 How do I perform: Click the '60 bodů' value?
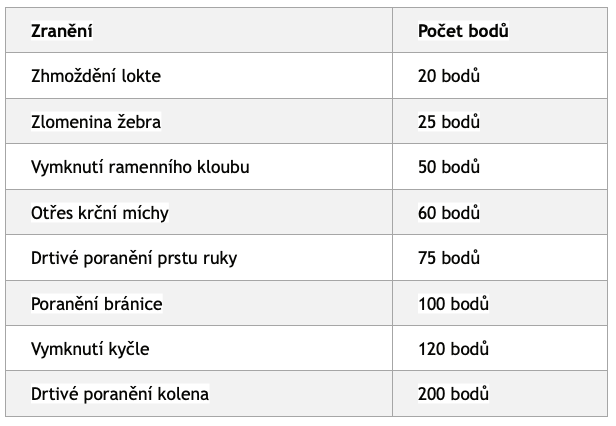[449, 213]
